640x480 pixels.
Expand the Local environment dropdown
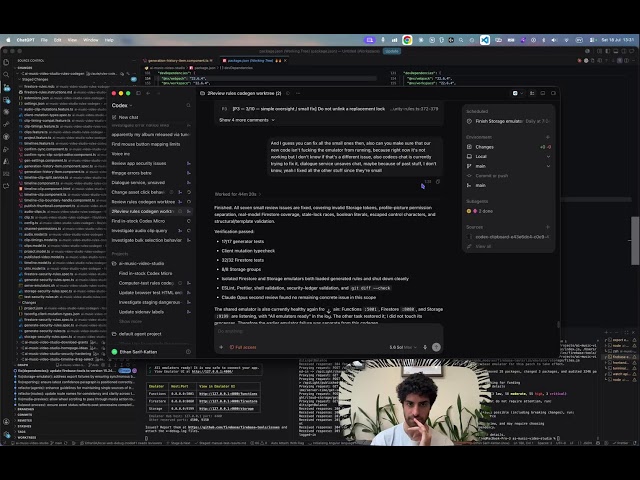509,156
